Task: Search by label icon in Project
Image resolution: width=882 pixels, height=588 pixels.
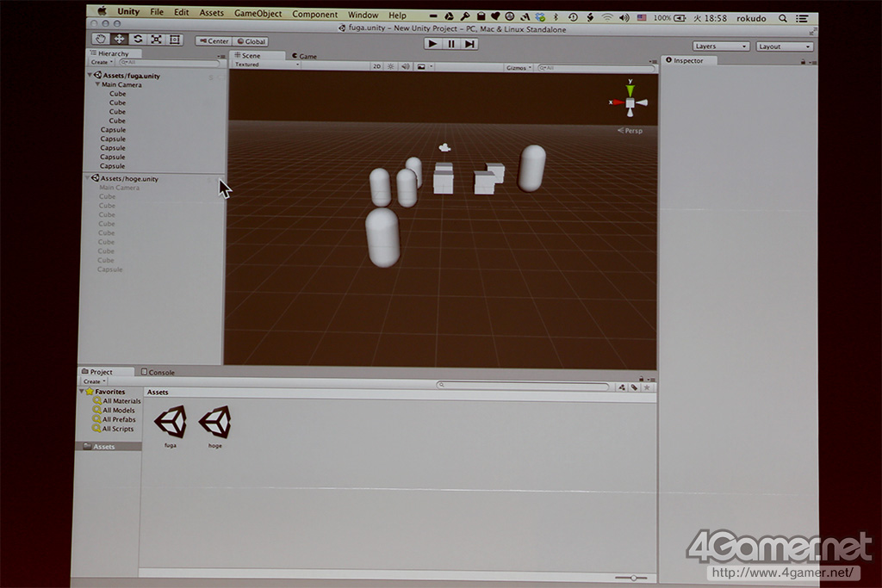Action: 635,387
